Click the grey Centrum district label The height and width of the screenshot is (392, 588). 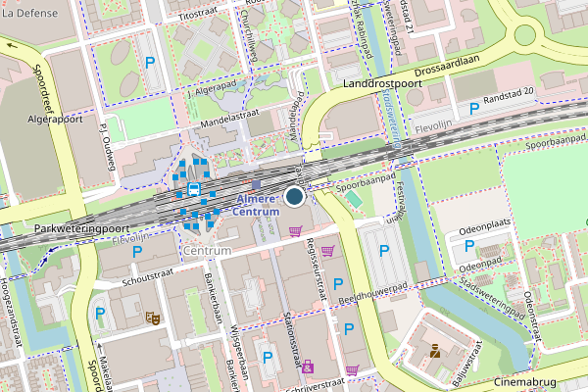click(207, 251)
